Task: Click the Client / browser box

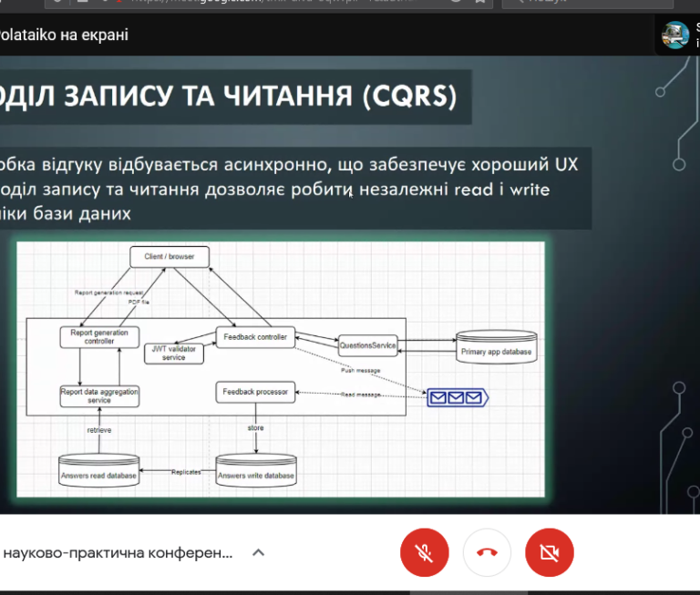Action: pos(170,257)
